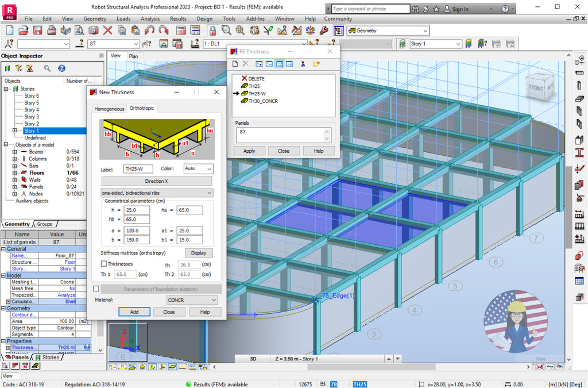Check Parameters of foundation elasticity
The image size is (588, 388).
tap(96, 289)
